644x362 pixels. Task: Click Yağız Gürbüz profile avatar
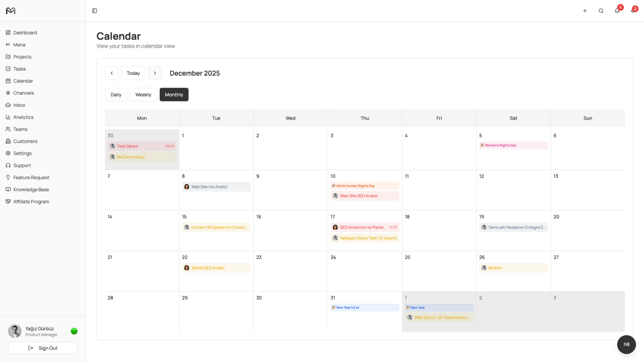coord(15,331)
